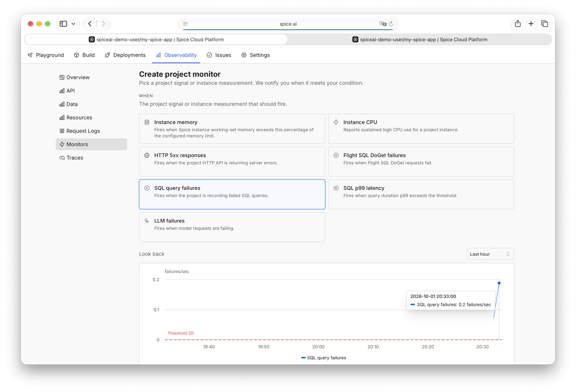Open the page reader menu icon

point(185,24)
